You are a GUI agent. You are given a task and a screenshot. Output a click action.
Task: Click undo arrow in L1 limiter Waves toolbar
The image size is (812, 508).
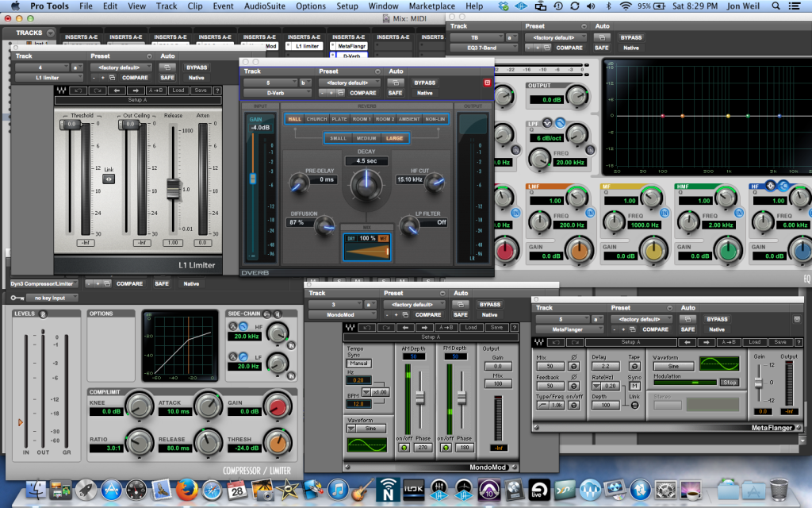(78, 90)
